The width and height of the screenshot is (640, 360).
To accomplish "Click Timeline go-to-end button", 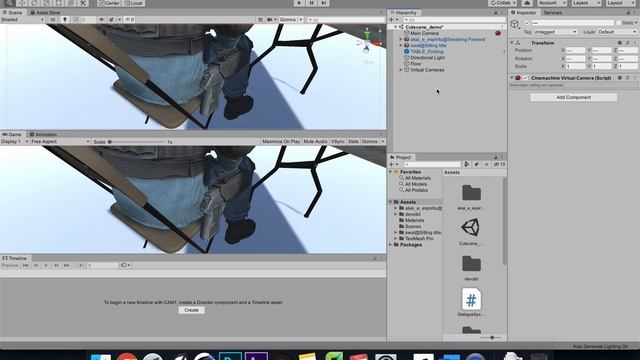I will (x=67, y=265).
